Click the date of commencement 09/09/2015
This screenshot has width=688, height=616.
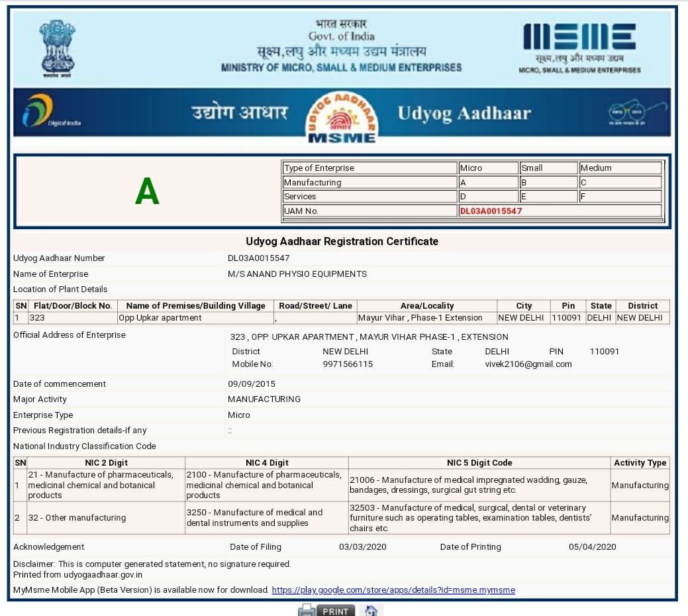tap(252, 384)
